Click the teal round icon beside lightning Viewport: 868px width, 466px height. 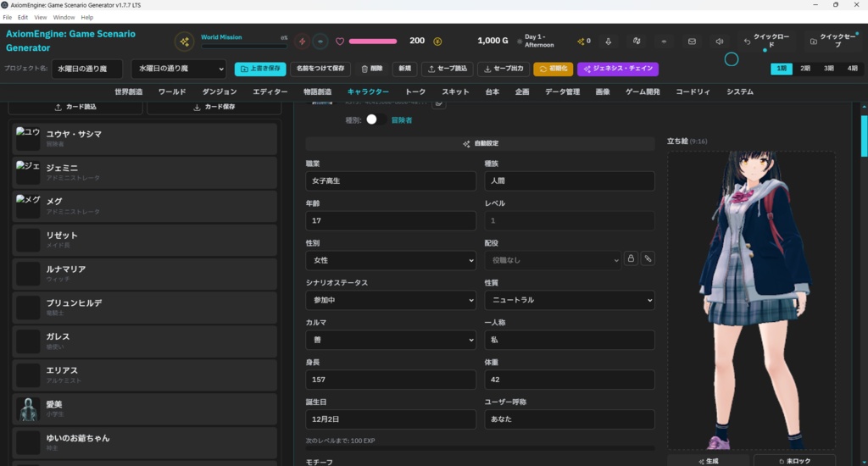click(320, 42)
